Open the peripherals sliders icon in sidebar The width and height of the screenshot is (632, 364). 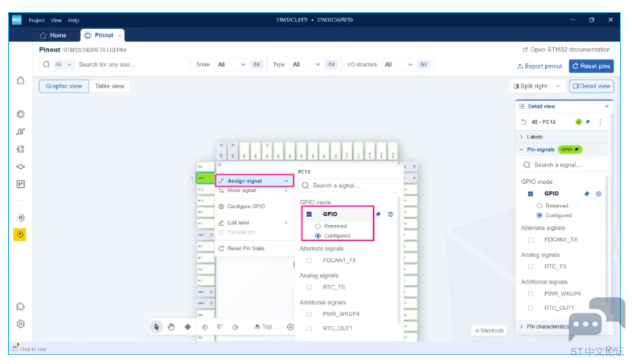click(21, 149)
